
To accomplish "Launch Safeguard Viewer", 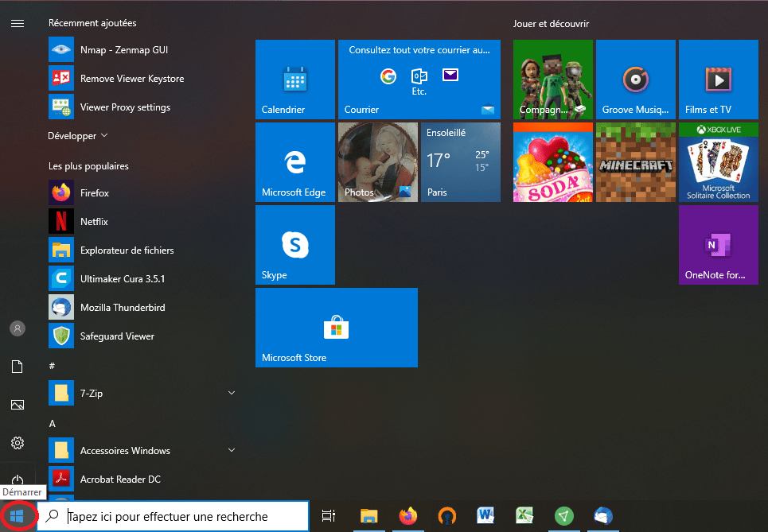I will pos(142,336).
